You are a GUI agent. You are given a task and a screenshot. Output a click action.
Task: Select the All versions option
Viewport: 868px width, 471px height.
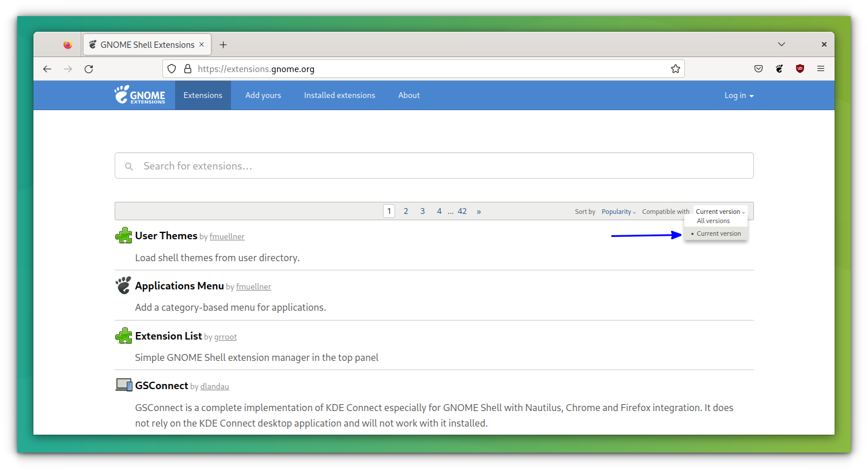coord(712,221)
